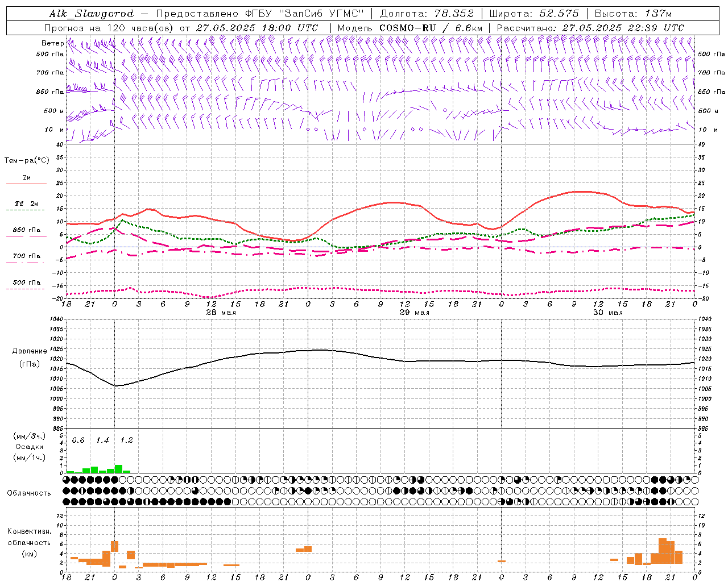Click the 1.4 precipitation total value

(102, 440)
